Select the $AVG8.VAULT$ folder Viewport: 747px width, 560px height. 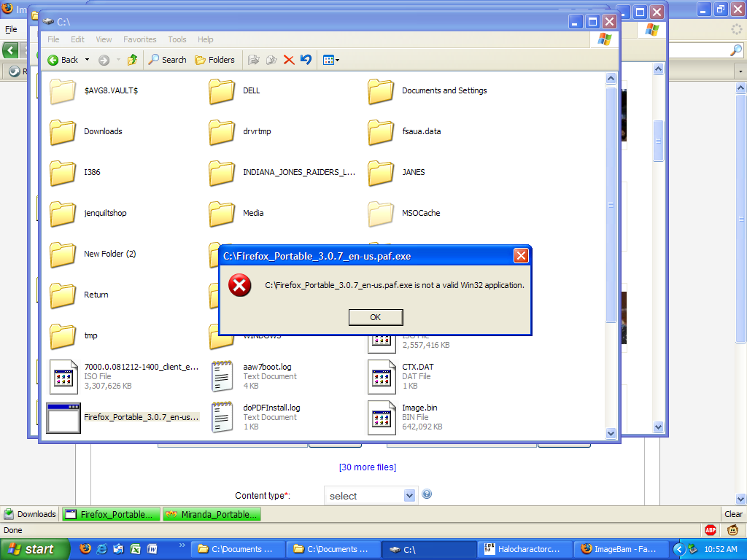tap(94, 90)
